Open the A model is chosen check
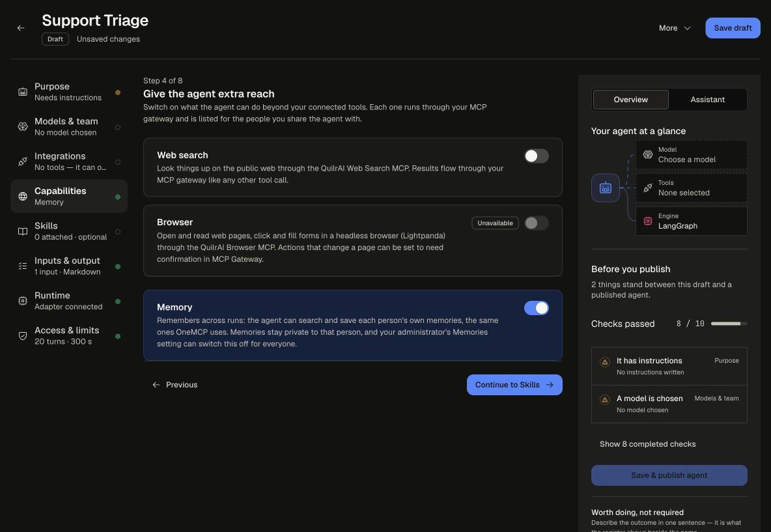The image size is (771, 532). tap(669, 404)
